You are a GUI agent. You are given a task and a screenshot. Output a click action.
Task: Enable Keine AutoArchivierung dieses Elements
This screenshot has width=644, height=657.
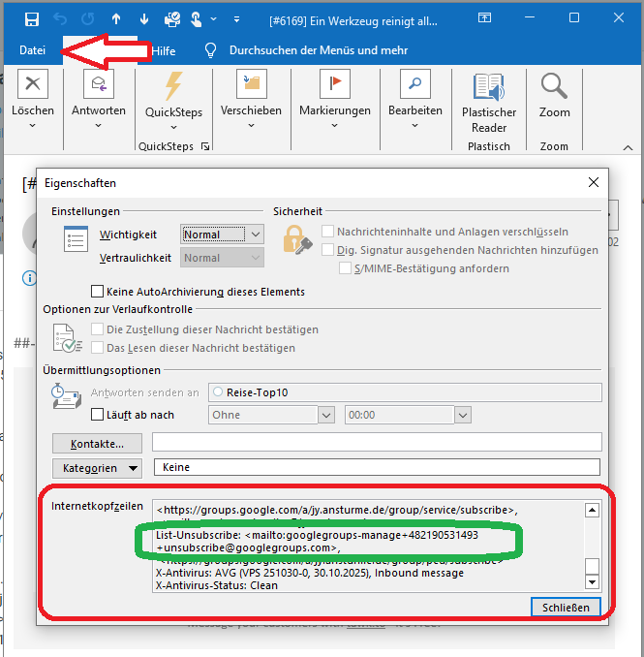97,292
